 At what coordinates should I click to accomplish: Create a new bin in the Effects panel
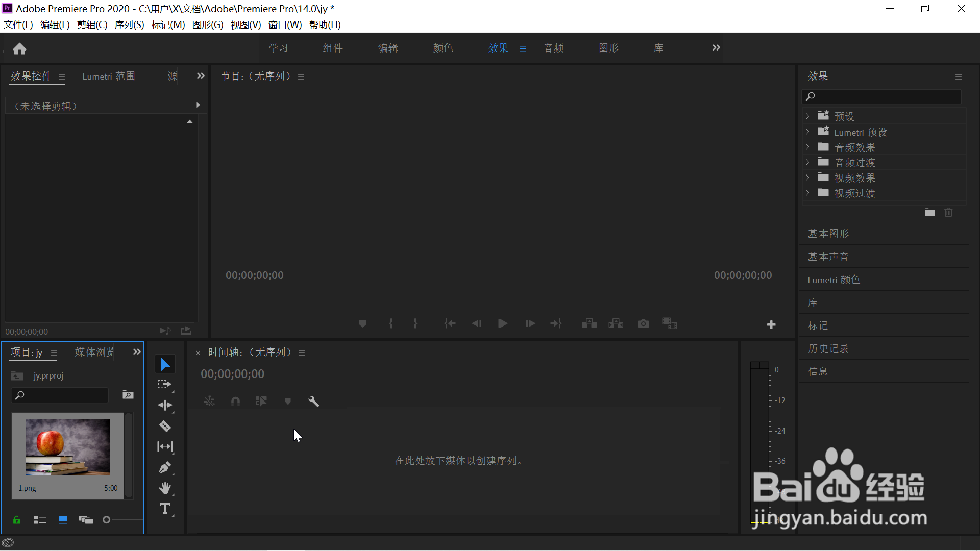pos(929,212)
